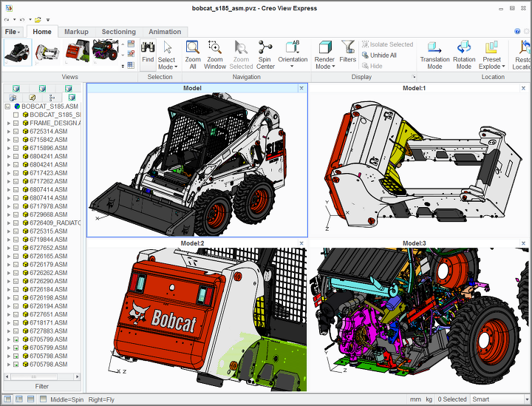
Task: Click the open folder icon in quick access toolbar
Action: 38,20
